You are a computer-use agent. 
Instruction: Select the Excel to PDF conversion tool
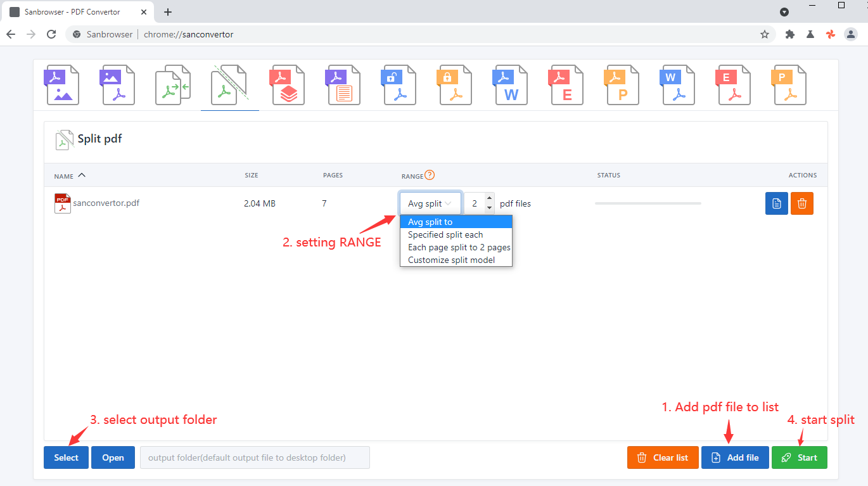pyautogui.click(x=734, y=85)
